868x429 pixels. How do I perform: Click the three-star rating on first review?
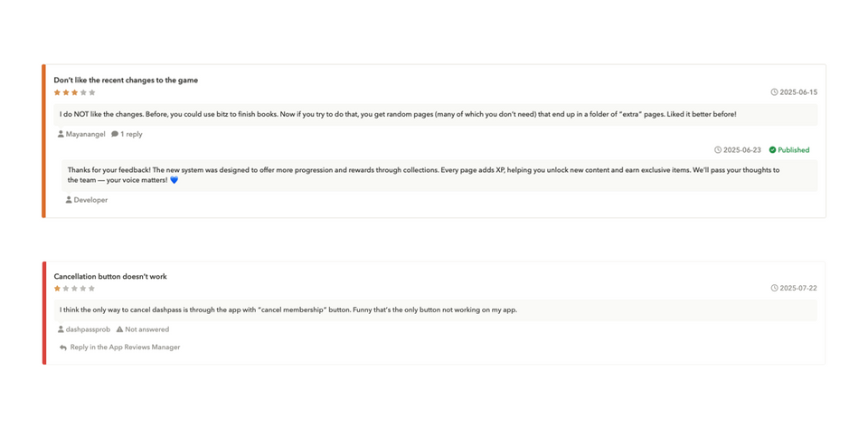[75, 92]
